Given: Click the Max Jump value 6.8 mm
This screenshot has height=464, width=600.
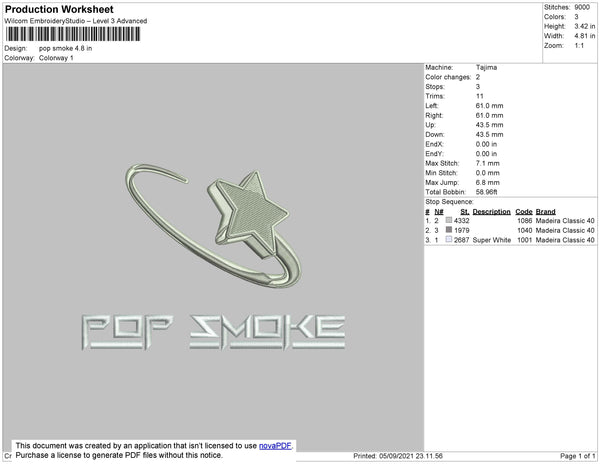Looking at the screenshot, I should [x=488, y=182].
